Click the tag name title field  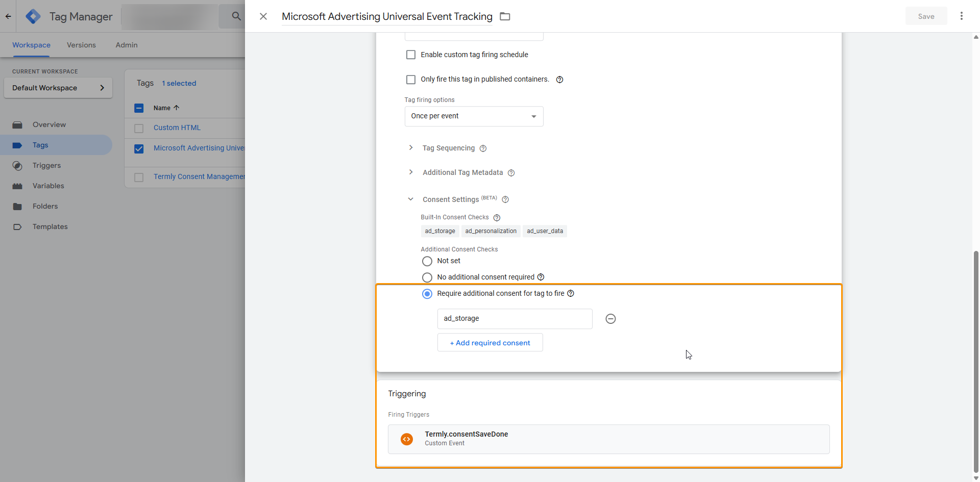[387, 16]
